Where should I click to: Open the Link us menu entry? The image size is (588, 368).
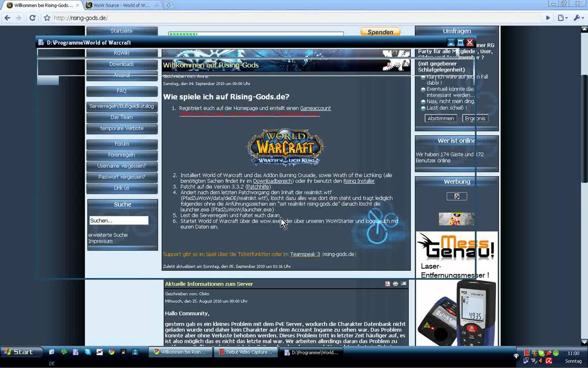121,188
